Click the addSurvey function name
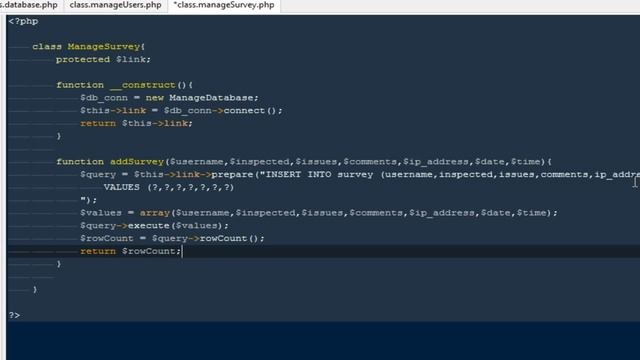Image resolution: width=640 pixels, height=360 pixels. point(137,162)
